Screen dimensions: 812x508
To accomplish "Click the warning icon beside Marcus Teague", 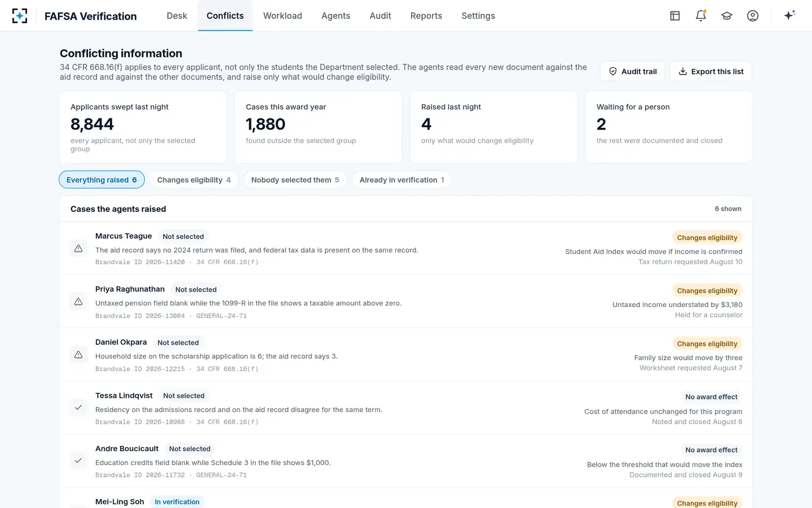I will coord(78,248).
